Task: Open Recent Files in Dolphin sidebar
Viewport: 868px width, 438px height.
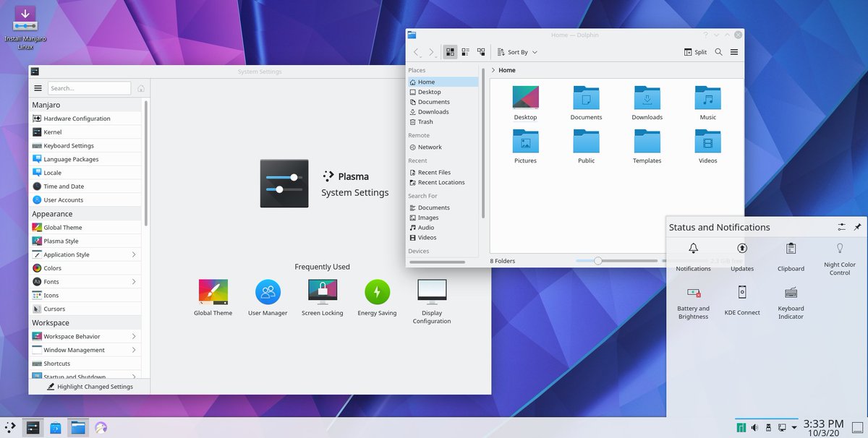Action: (442, 172)
